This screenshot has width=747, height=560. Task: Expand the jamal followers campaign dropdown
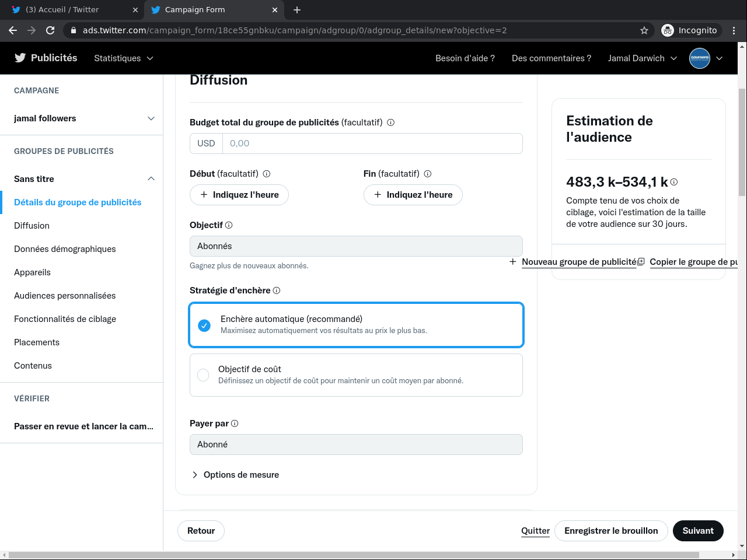click(x=151, y=118)
